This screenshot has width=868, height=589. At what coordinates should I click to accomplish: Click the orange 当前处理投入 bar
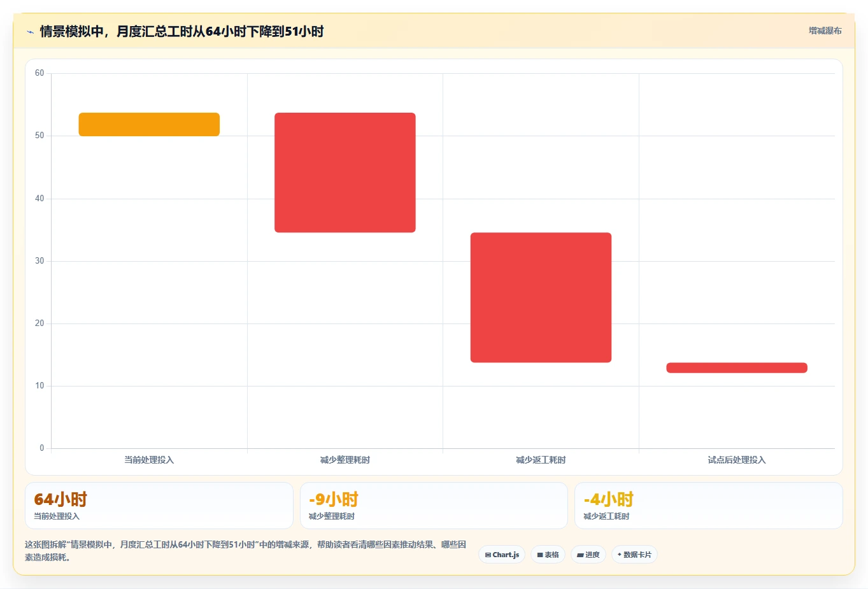coord(149,124)
